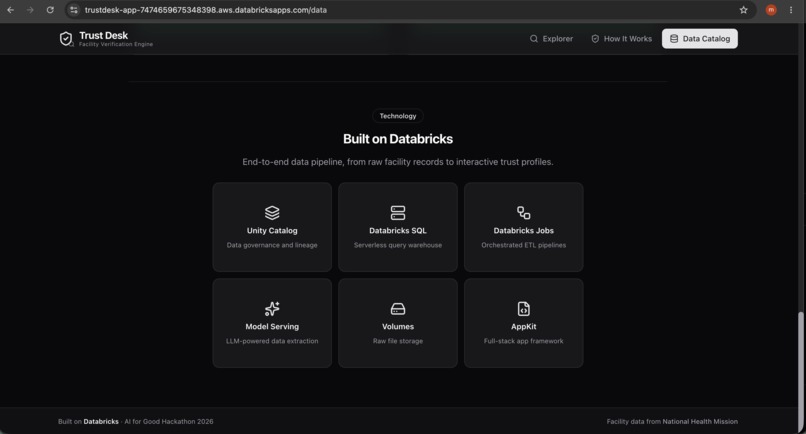
Task: Click the End-to-end data pipeline description
Action: pyautogui.click(x=398, y=162)
